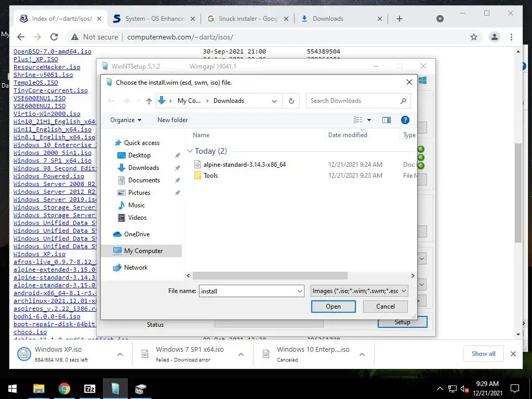Select the Tools folder in file list
This screenshot has width=532, height=399.
tap(210, 176)
